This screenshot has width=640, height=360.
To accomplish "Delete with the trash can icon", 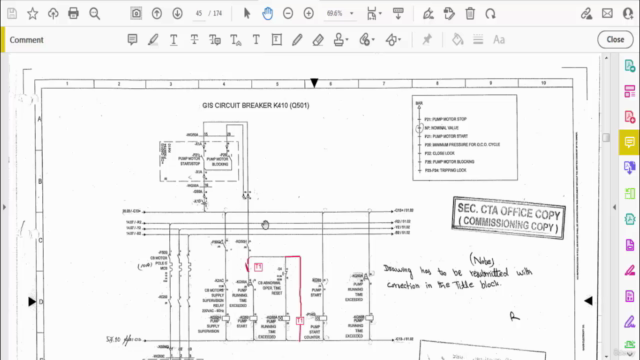I will [470, 14].
